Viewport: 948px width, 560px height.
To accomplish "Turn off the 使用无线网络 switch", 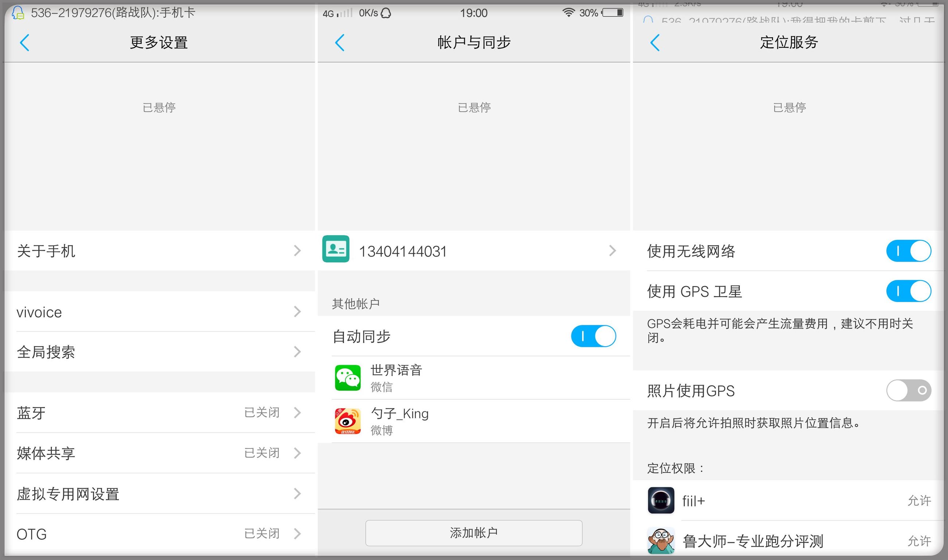I will click(x=908, y=250).
